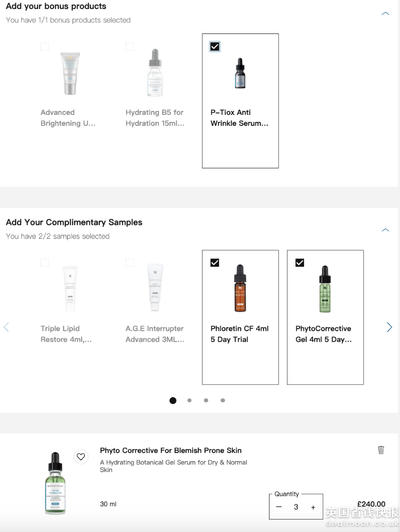Click Advanced Brightening bonus product image
This screenshot has height=532, width=400.
tap(70, 72)
